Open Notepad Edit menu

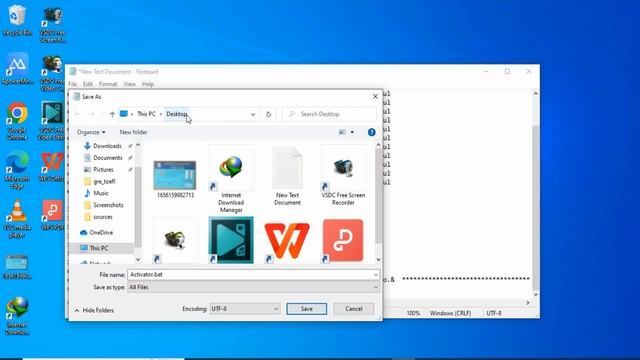[88, 84]
